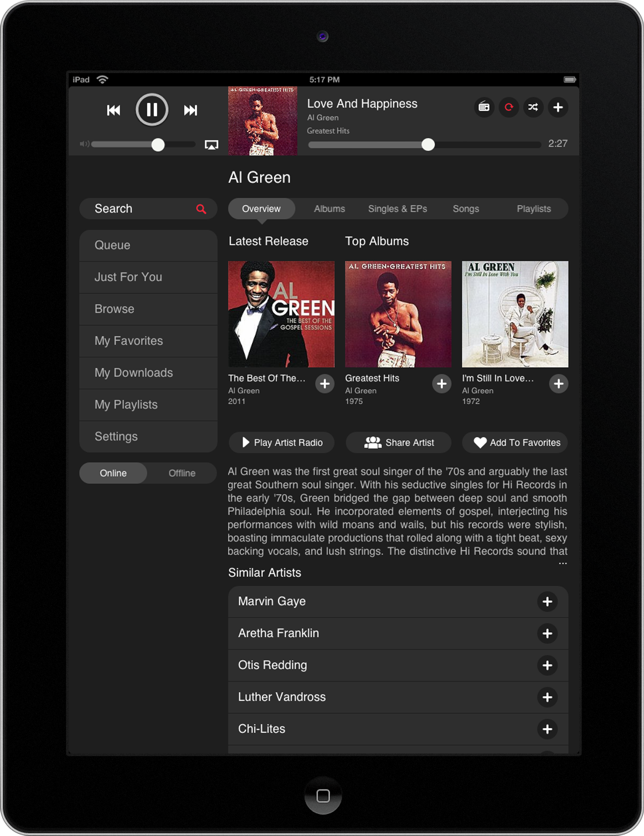Open the Queue menu item
644x836 pixels.
(148, 245)
